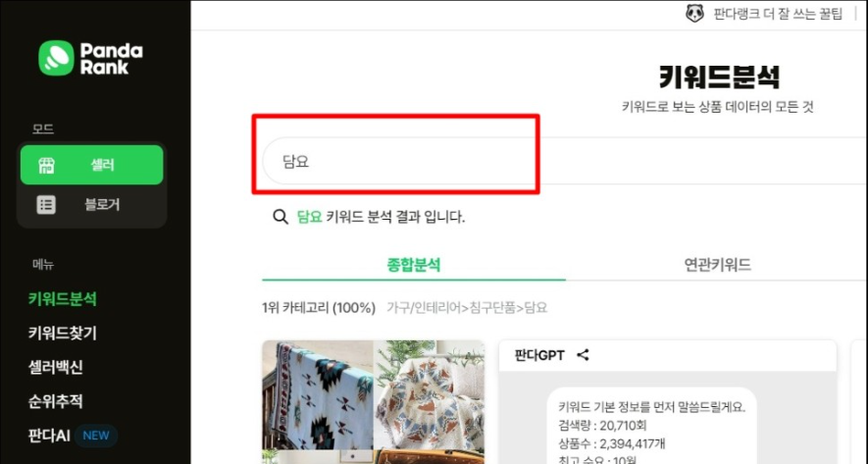Viewport: 868px width, 464px height.
Task: Open 셀러백신 from the sidebar
Action: click(55, 368)
